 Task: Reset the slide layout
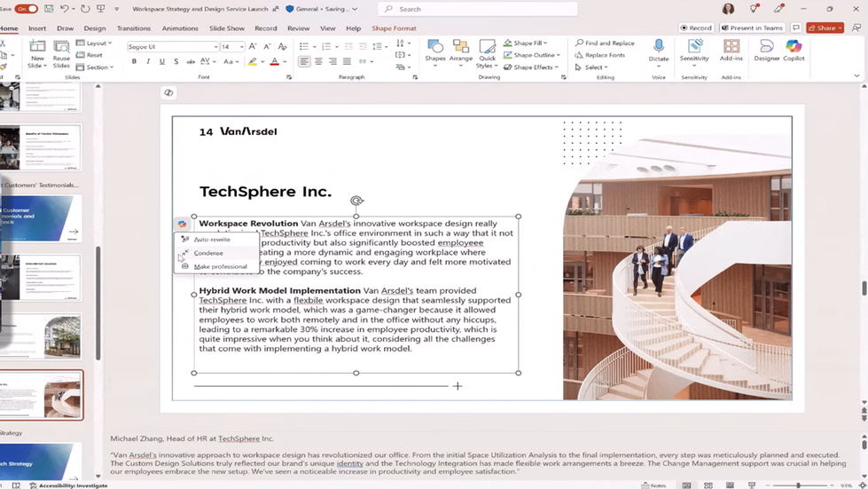tap(90, 55)
